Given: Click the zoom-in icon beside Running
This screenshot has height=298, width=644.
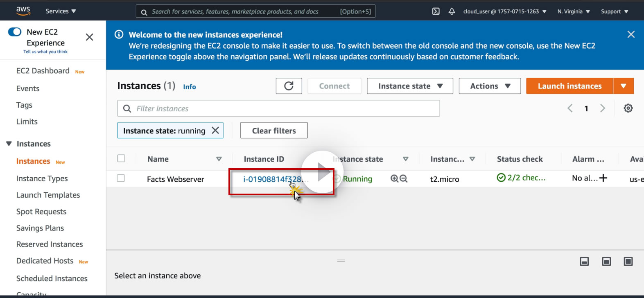Looking at the screenshot, I should pyautogui.click(x=394, y=178).
